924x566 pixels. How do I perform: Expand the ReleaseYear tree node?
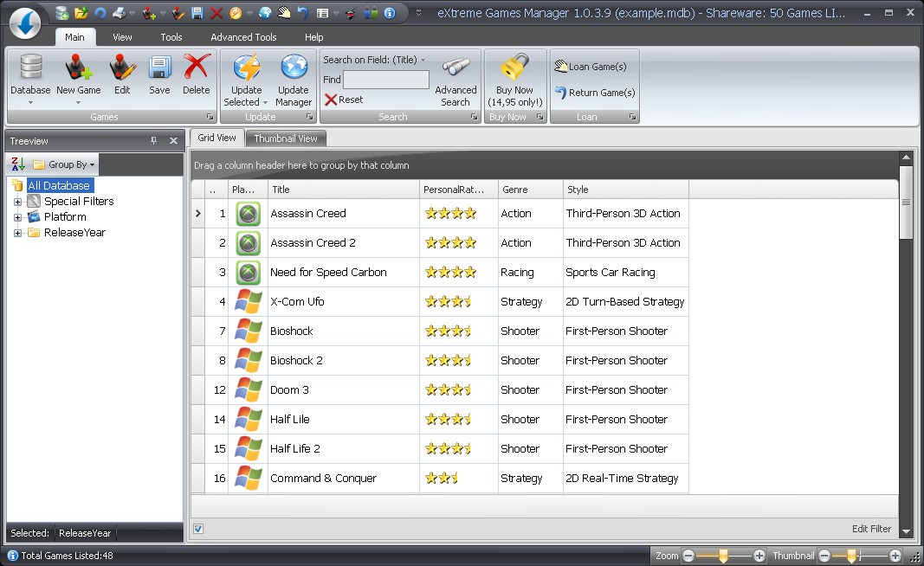[17, 233]
